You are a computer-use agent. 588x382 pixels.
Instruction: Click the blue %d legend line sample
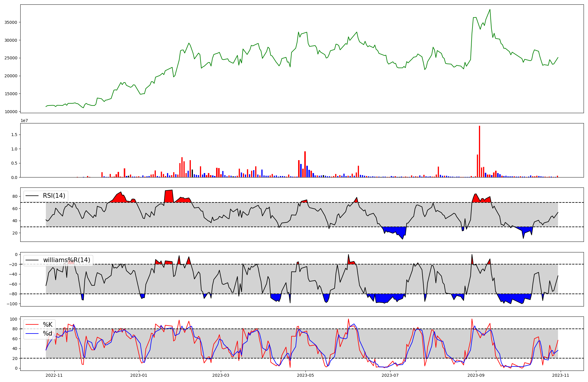coord(32,334)
